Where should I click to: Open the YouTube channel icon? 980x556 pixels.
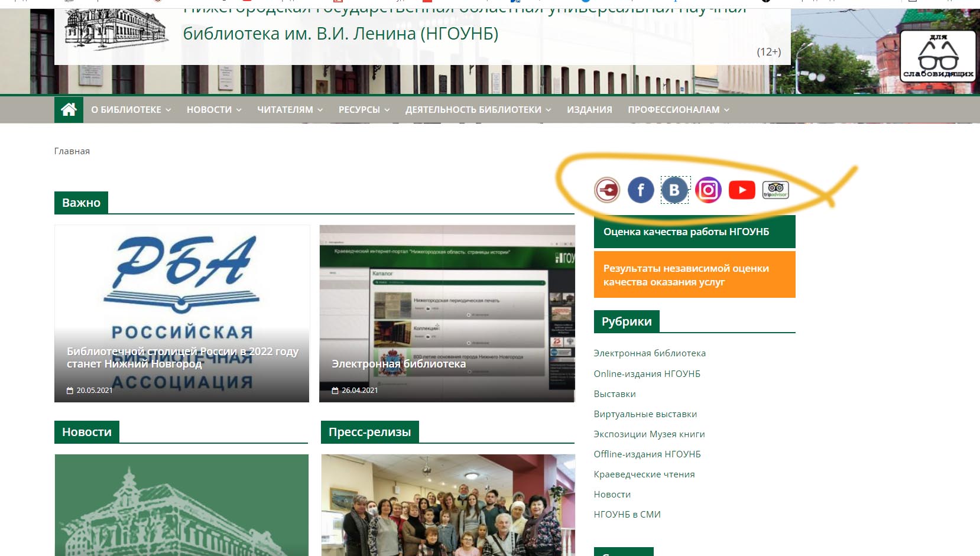(x=742, y=190)
